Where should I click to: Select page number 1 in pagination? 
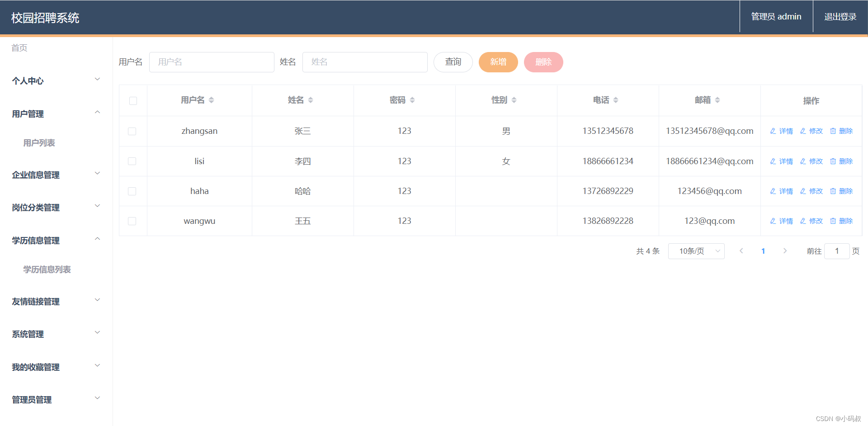[x=763, y=251]
